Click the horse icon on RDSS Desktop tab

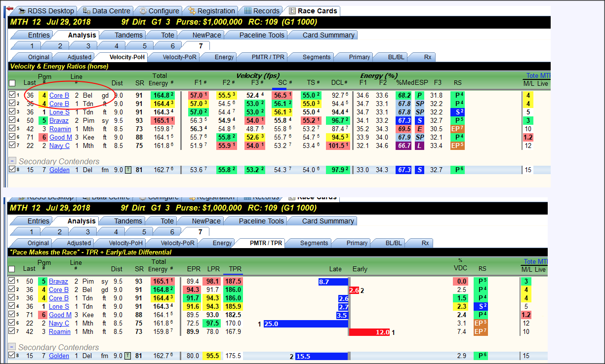point(21,11)
